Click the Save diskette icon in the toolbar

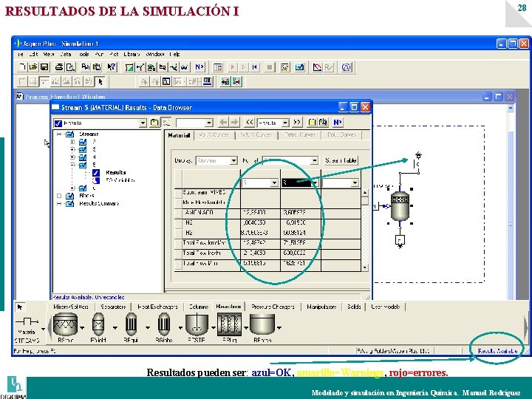click(44, 67)
